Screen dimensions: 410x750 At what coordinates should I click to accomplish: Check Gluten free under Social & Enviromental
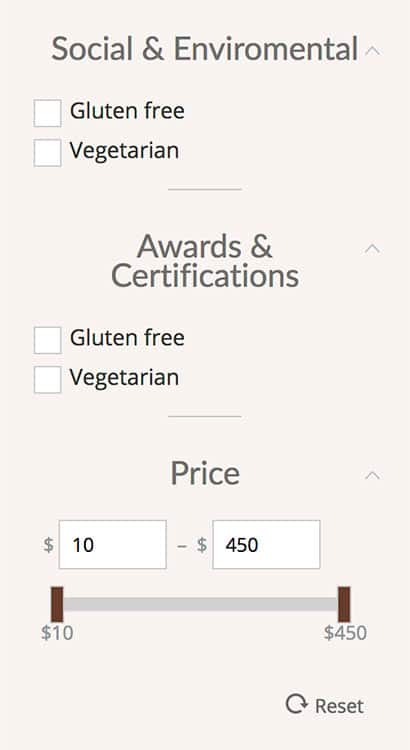click(x=47, y=113)
